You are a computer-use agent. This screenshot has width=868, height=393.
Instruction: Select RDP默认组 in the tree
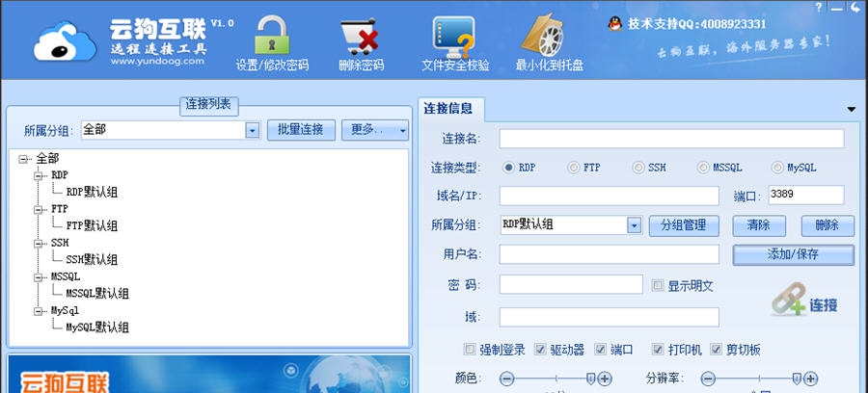pyautogui.click(x=92, y=193)
